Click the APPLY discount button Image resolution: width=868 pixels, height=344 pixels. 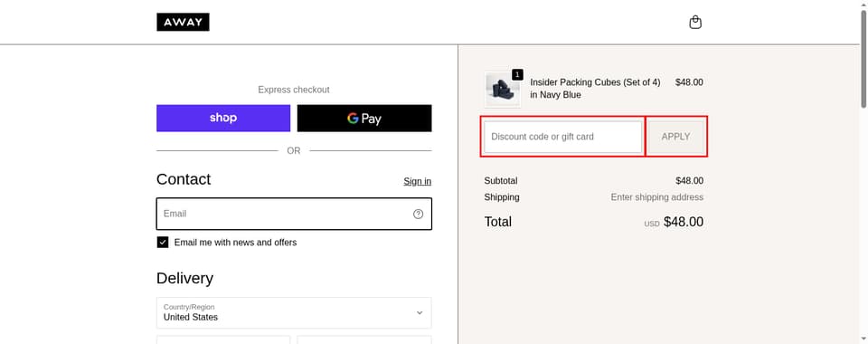point(676,137)
